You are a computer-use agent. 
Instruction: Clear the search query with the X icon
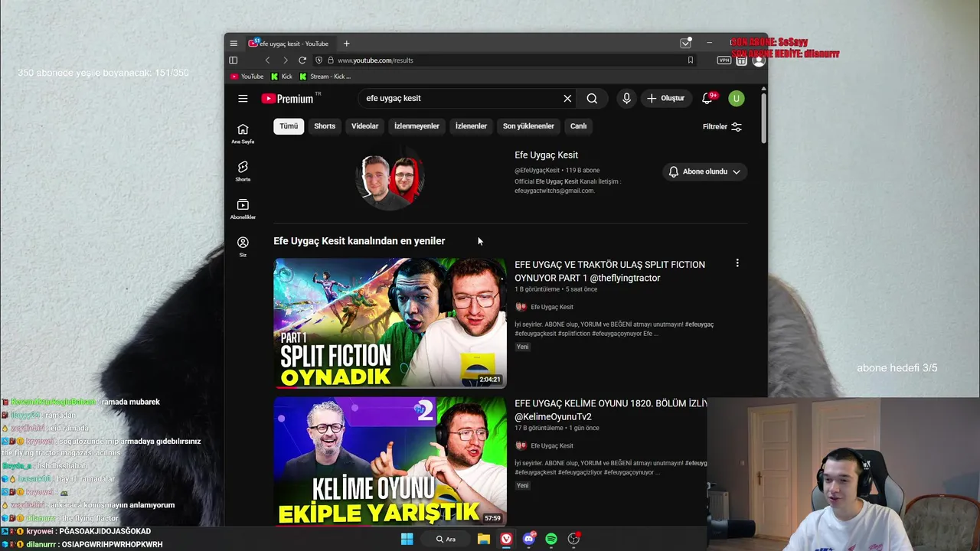click(x=567, y=98)
